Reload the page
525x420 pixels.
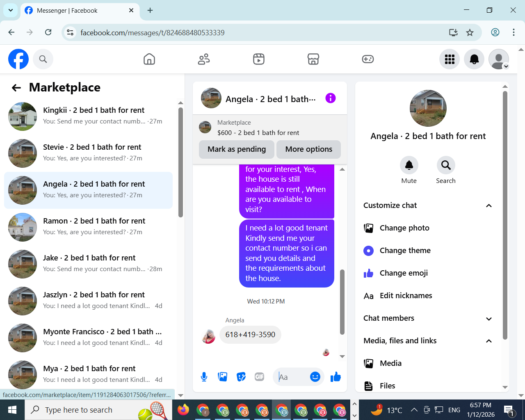click(48, 32)
